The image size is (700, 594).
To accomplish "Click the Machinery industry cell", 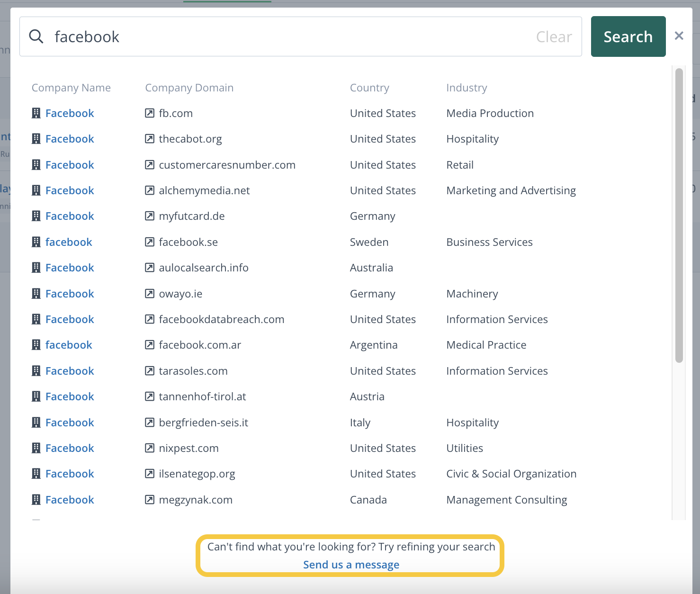I will pyautogui.click(x=472, y=294).
